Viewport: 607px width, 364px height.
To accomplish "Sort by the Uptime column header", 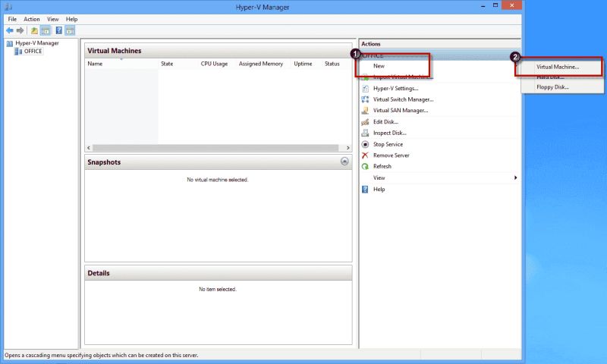I will click(303, 64).
